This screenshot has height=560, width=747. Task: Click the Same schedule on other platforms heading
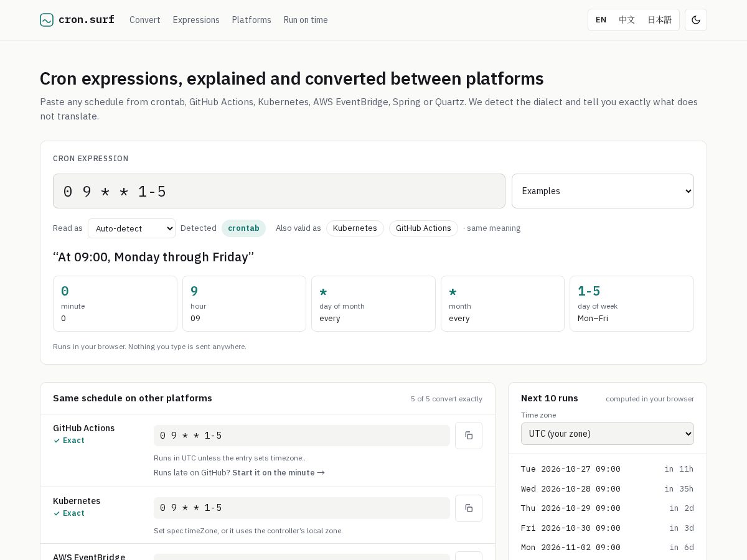coord(133,398)
